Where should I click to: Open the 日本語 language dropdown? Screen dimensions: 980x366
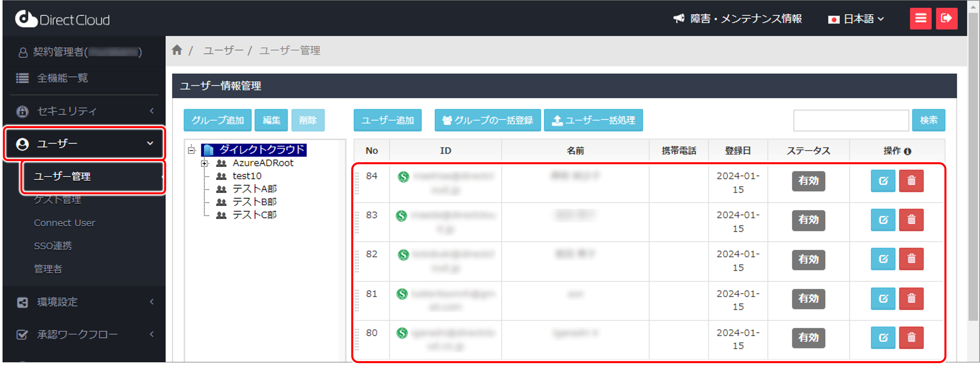tap(856, 19)
